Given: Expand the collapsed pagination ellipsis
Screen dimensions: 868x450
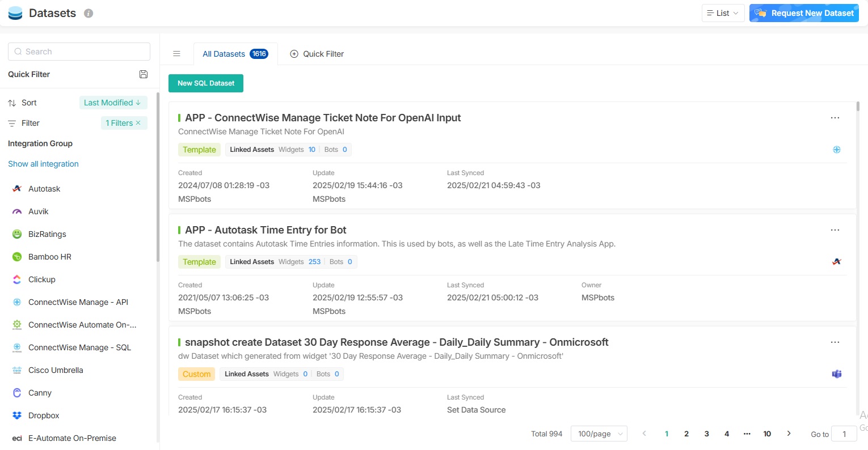Looking at the screenshot, I should (x=747, y=434).
